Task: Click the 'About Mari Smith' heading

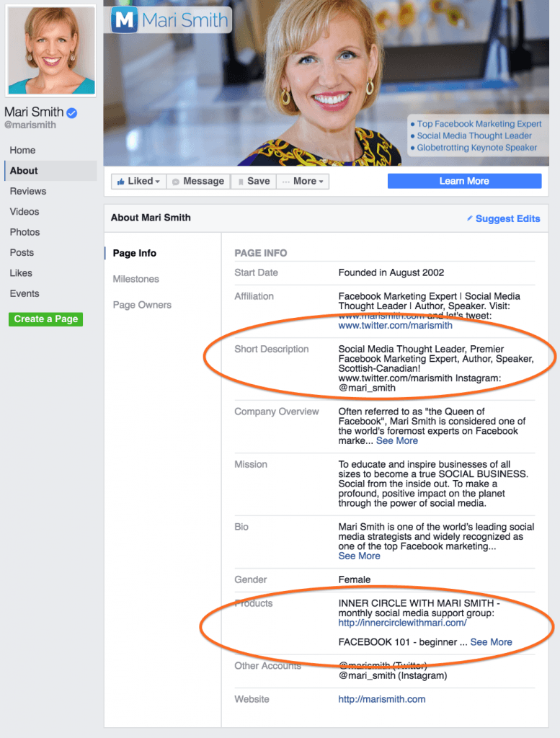Action: (151, 218)
